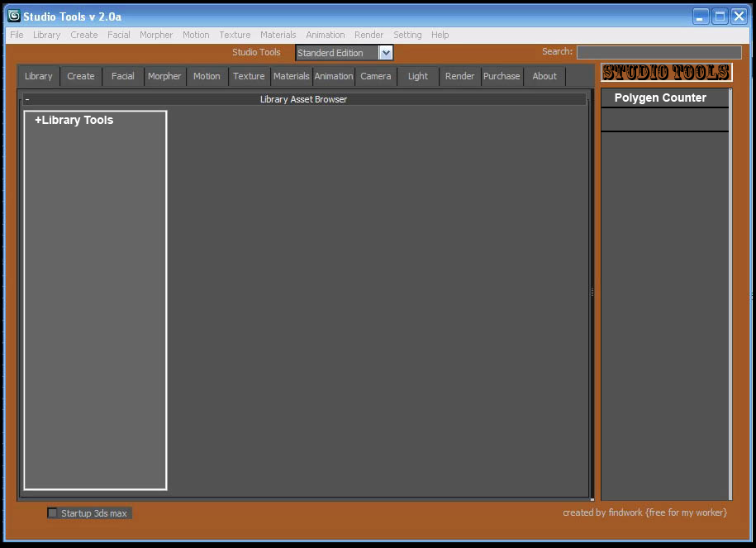Switch to the Facial tab

[x=123, y=76]
